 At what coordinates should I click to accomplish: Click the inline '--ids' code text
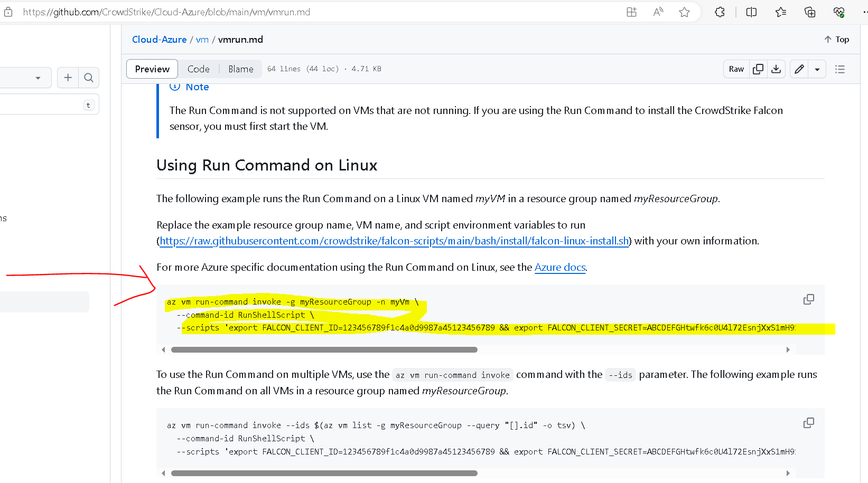click(x=620, y=375)
